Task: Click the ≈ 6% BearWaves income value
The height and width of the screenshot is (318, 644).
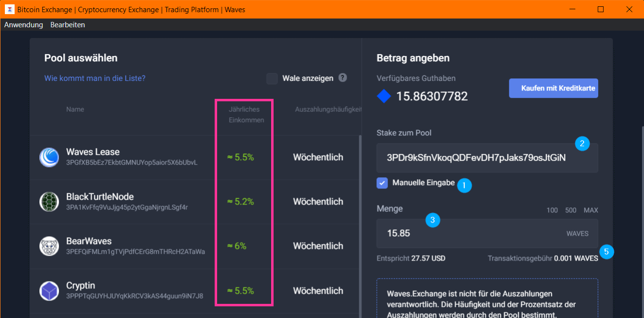Action: [237, 246]
